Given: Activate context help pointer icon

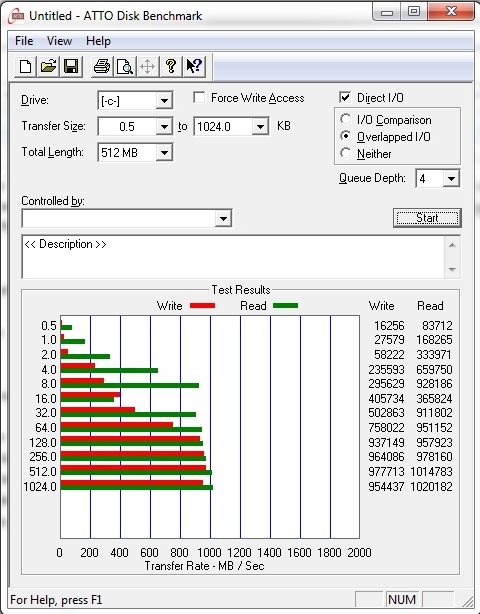Looking at the screenshot, I should (194, 66).
